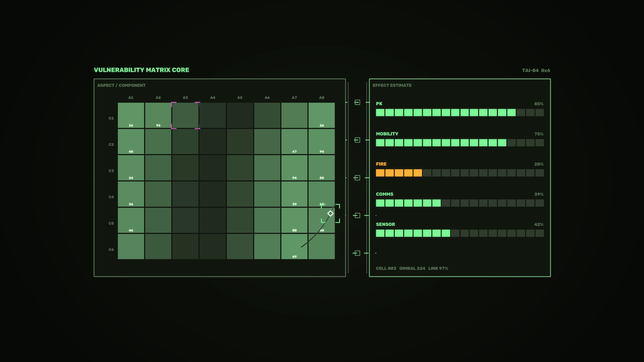Screen dimensions: 644x362
Task: Click the GIMBAL 224 status readout
Action: [x=412, y=268]
